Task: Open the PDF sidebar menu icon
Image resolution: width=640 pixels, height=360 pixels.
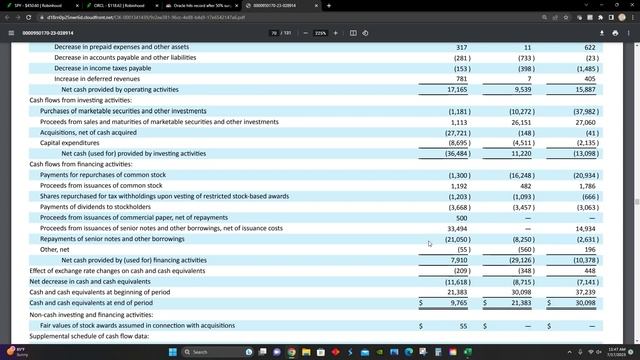Action: coord(11,33)
